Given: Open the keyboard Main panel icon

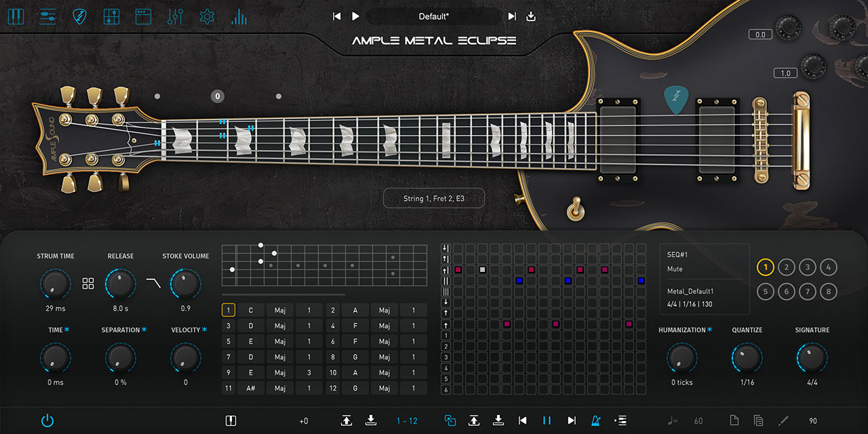Looking at the screenshot, I should (x=15, y=16).
